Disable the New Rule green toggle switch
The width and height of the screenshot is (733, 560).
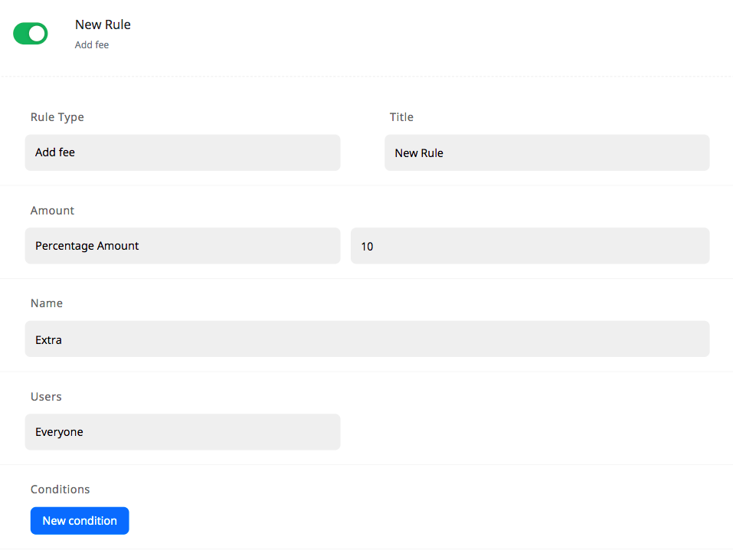pos(31,34)
